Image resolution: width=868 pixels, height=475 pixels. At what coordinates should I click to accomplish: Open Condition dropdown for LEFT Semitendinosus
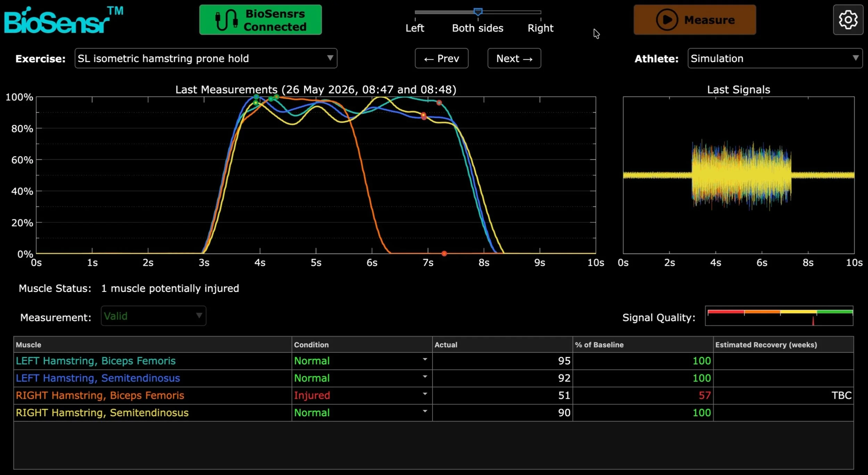tap(362, 378)
